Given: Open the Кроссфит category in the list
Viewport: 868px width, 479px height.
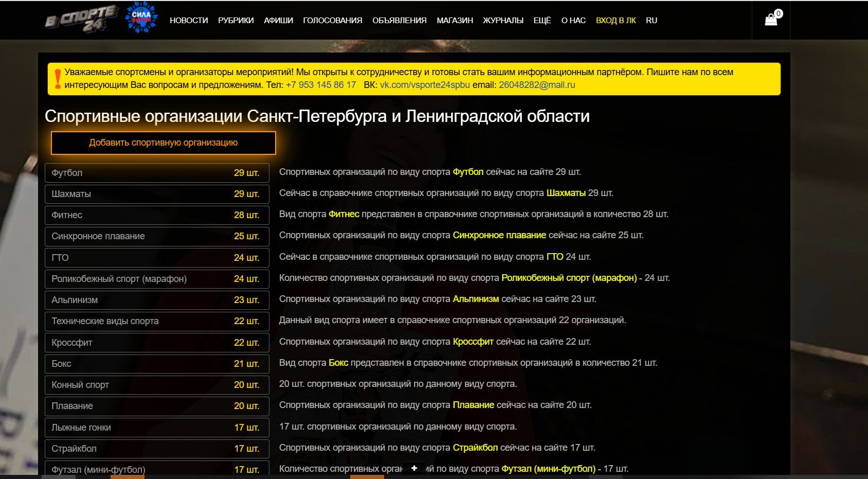Looking at the screenshot, I should click(157, 343).
